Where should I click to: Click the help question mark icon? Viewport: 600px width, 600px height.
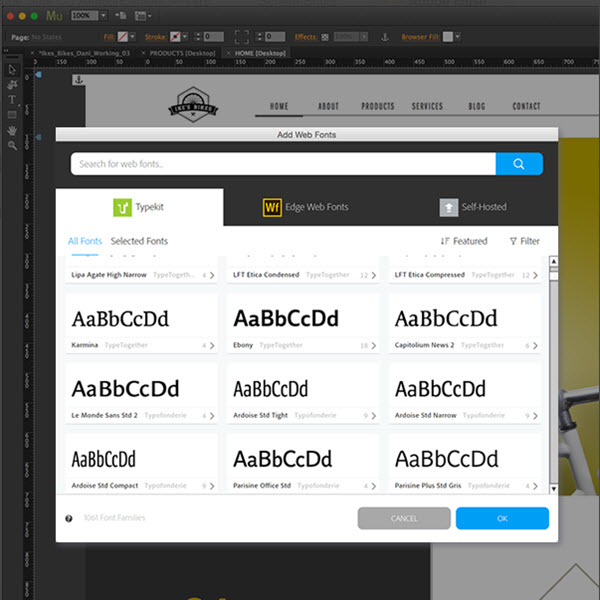(x=69, y=518)
